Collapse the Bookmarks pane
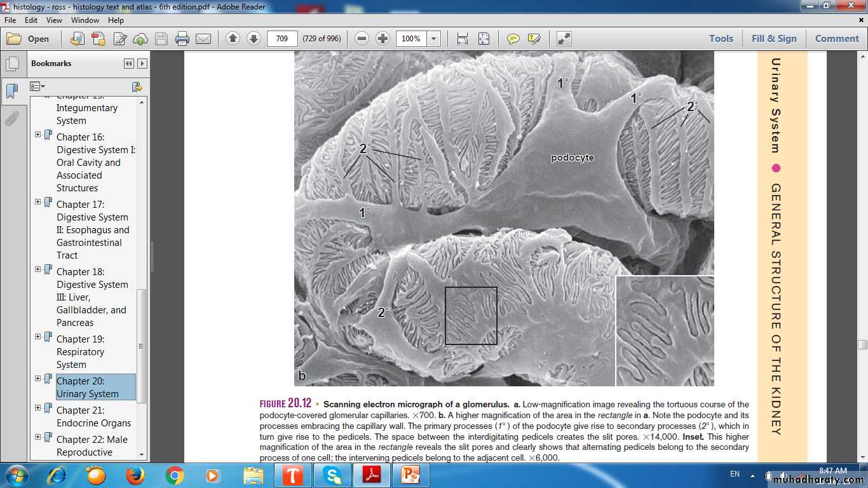The width and height of the screenshot is (868, 488). click(x=129, y=64)
